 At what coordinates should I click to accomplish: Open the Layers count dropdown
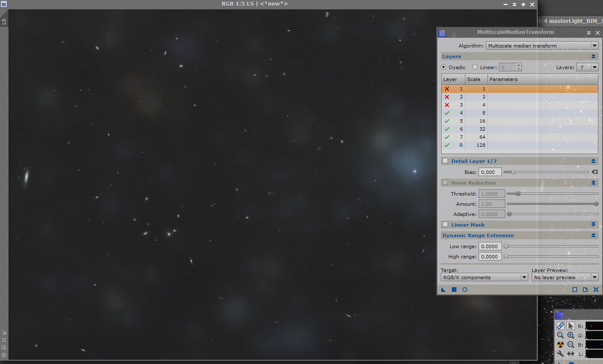(x=587, y=67)
